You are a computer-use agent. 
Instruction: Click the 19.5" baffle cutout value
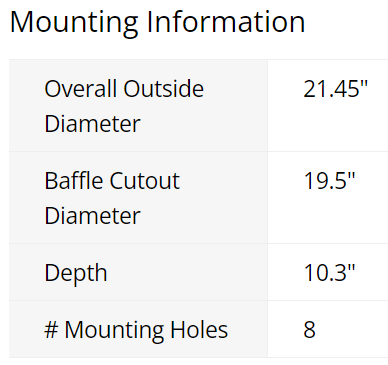(x=329, y=181)
